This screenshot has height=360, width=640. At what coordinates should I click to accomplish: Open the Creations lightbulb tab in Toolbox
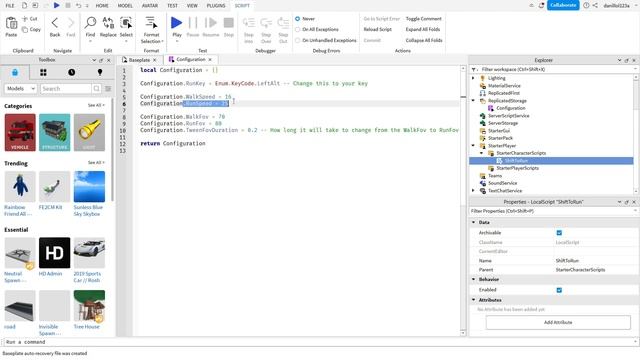[100, 72]
